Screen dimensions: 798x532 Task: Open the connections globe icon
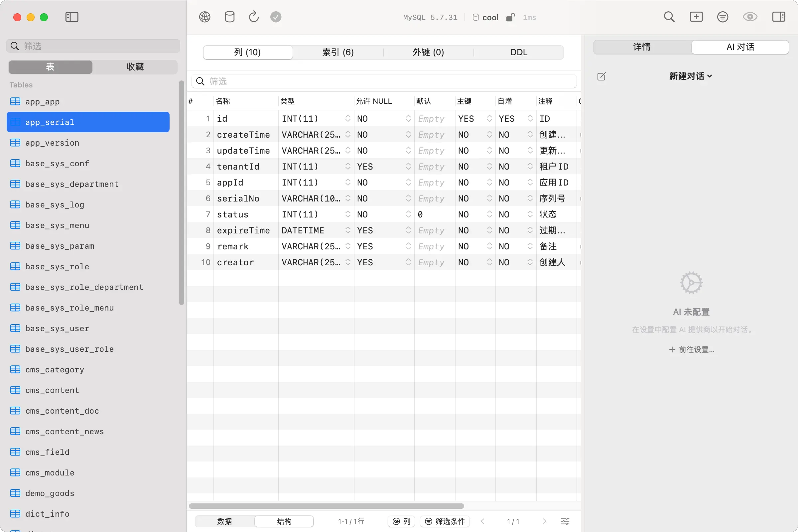[204, 17]
